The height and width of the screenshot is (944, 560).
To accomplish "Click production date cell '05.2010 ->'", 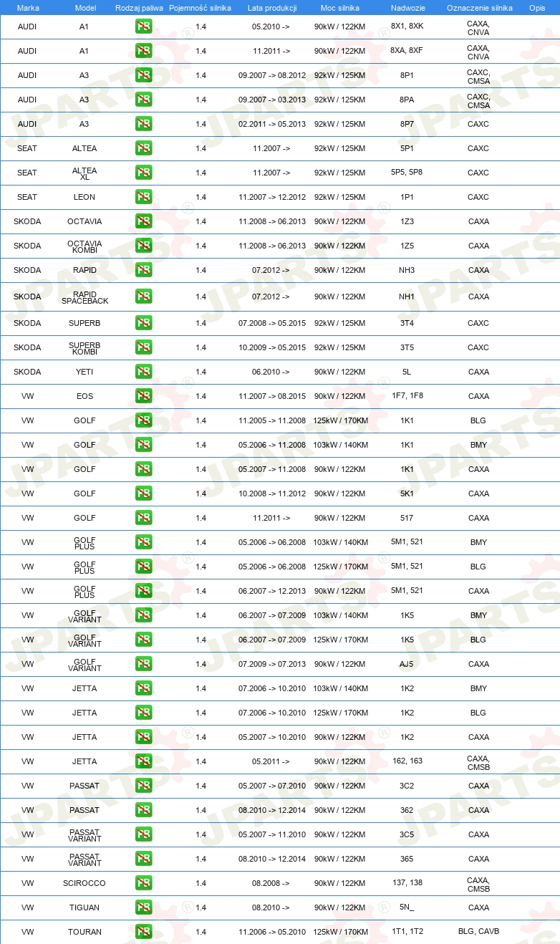I will pos(271,27).
